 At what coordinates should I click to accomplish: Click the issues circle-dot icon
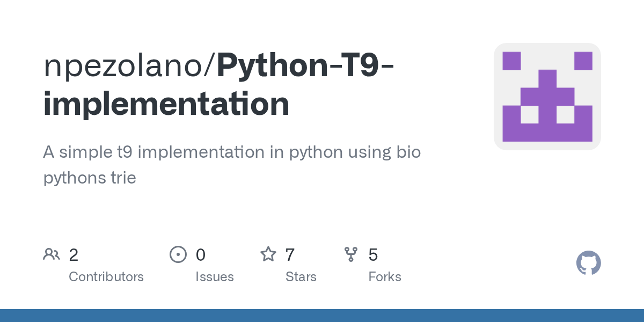click(x=178, y=254)
